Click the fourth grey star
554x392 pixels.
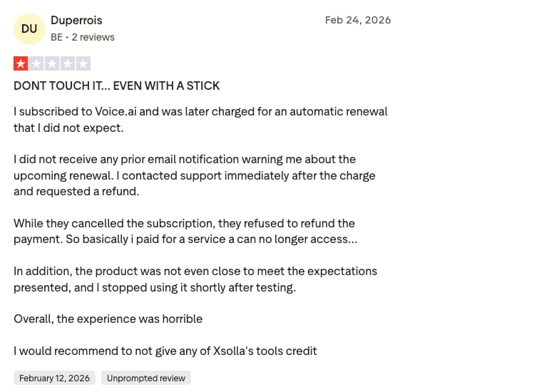[68, 64]
